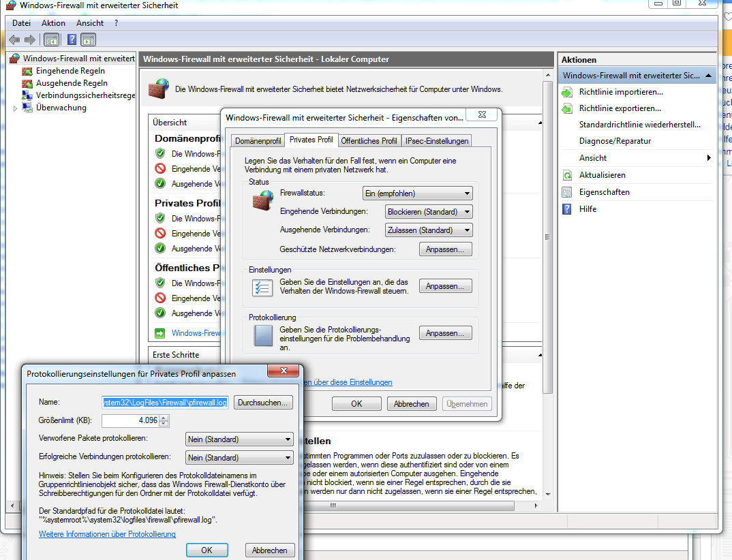Click the scroll down arrow of center pane
This screenshot has height=560, width=732.
click(x=547, y=494)
